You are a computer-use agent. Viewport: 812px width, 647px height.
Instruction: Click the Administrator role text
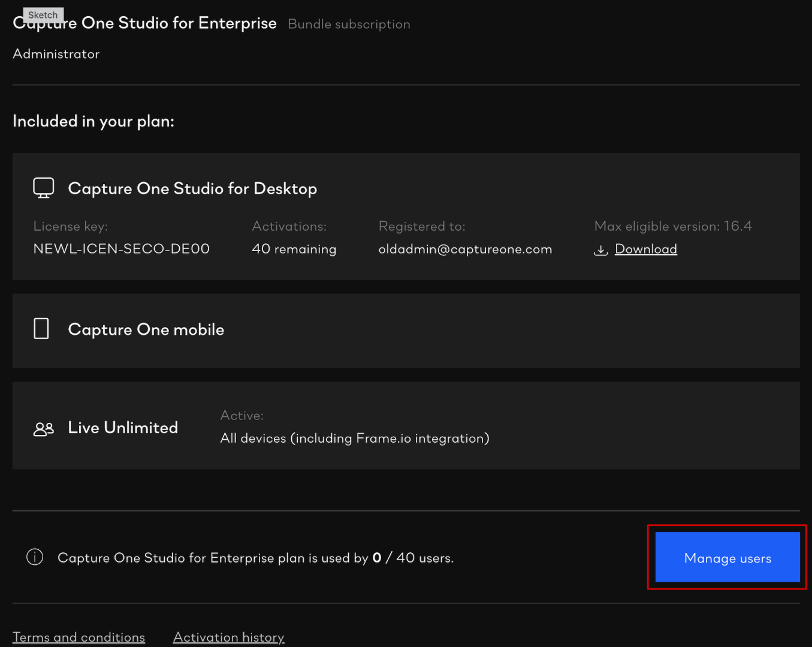[56, 54]
